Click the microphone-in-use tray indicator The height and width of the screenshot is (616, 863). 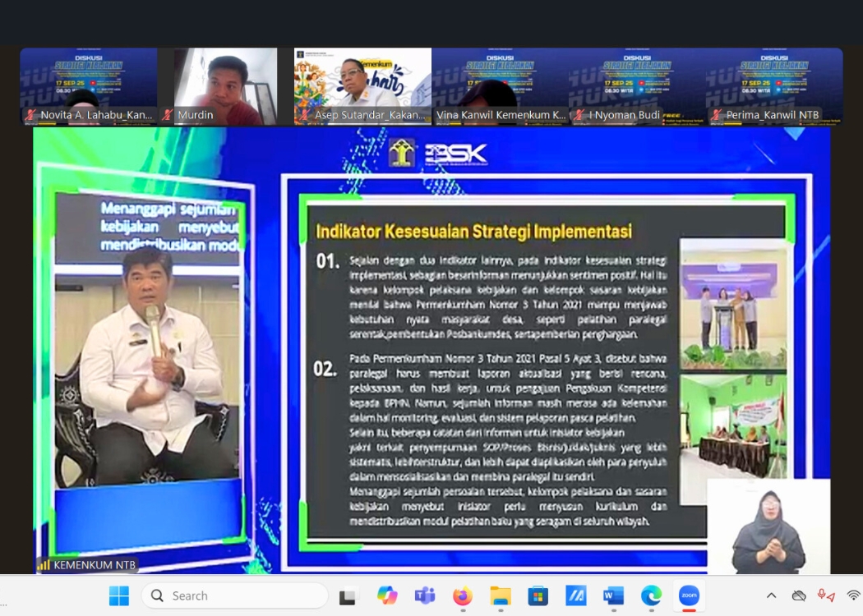click(825, 595)
